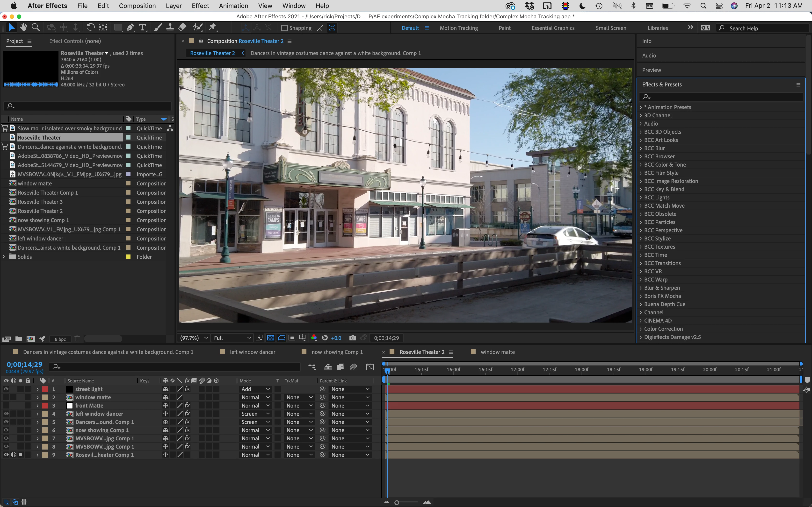Expand the Blur & Sharpen effects category
Image resolution: width=812 pixels, height=507 pixels.
tap(641, 288)
